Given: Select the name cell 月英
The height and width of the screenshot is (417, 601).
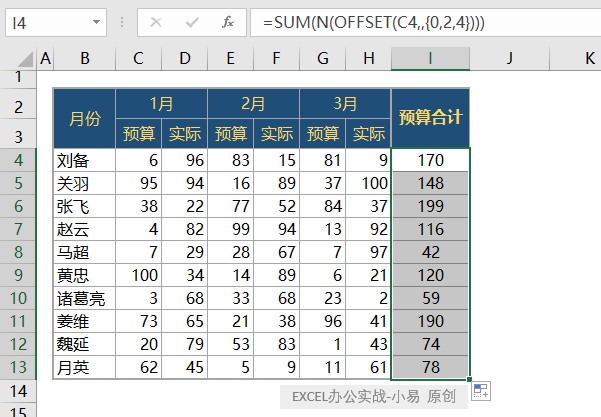Looking at the screenshot, I should [x=85, y=367].
